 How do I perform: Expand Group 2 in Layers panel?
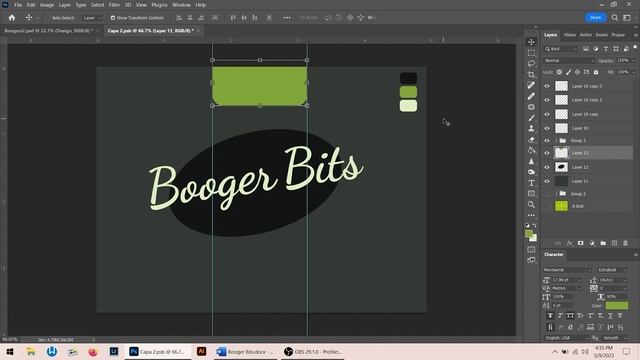click(556, 194)
